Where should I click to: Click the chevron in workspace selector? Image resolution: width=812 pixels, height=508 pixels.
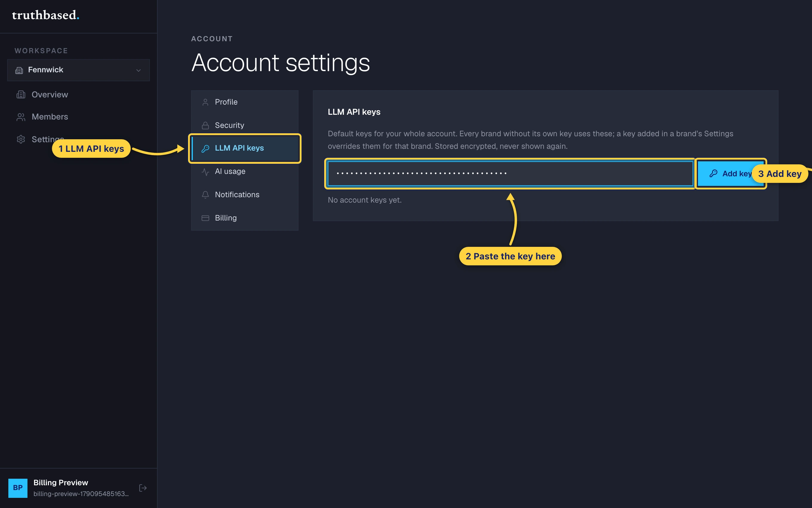tap(138, 70)
